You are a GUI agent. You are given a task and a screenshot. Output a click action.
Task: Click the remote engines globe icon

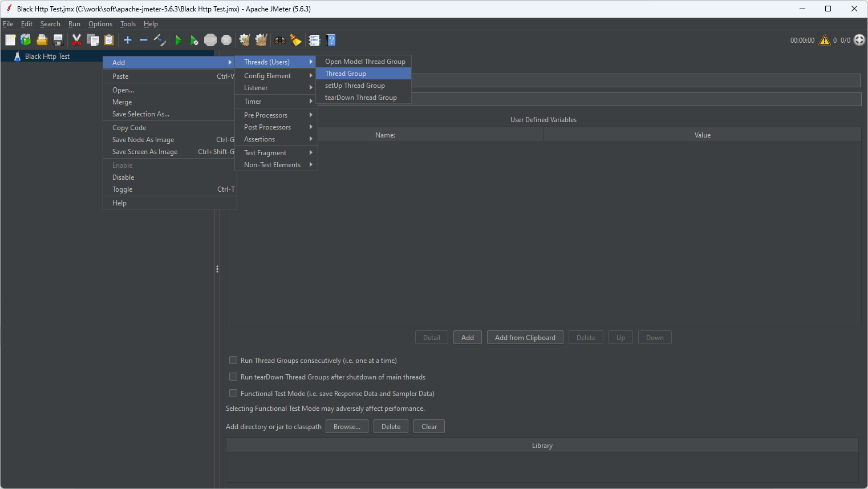tap(859, 40)
